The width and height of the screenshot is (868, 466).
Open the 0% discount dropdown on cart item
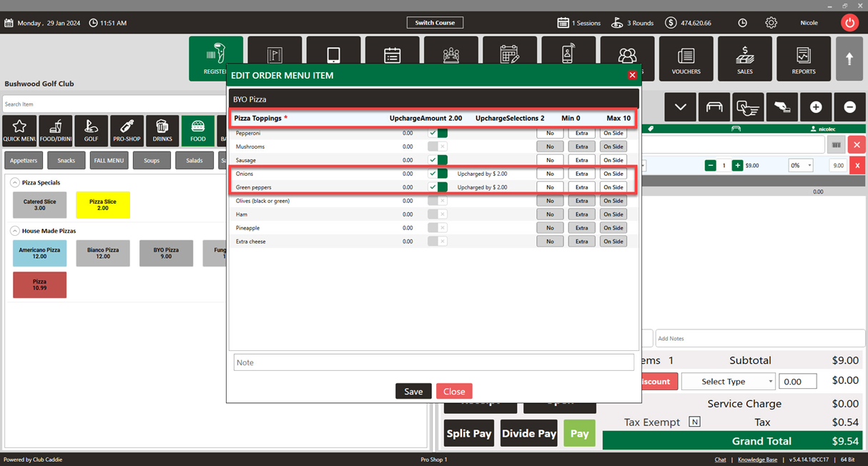(801, 165)
